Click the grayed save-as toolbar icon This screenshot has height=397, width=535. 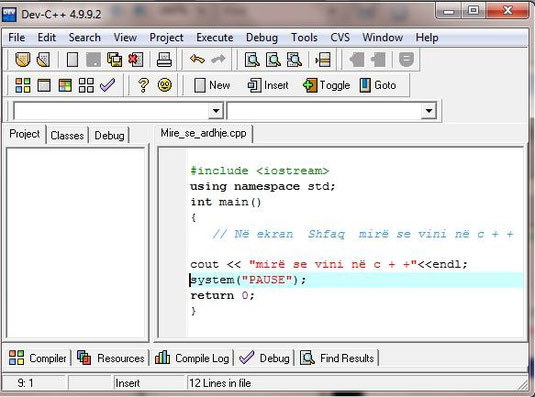click(x=93, y=60)
